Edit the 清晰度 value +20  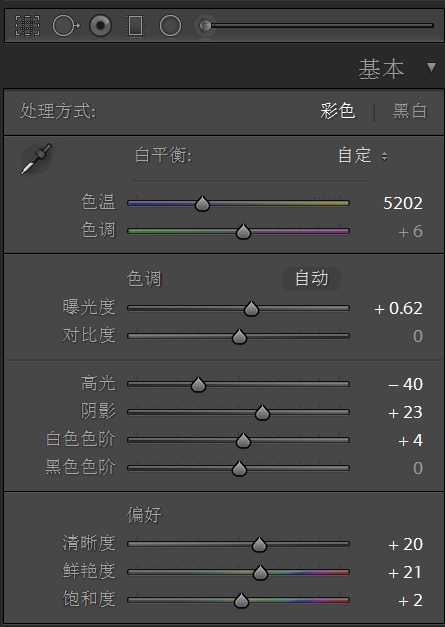(405, 544)
